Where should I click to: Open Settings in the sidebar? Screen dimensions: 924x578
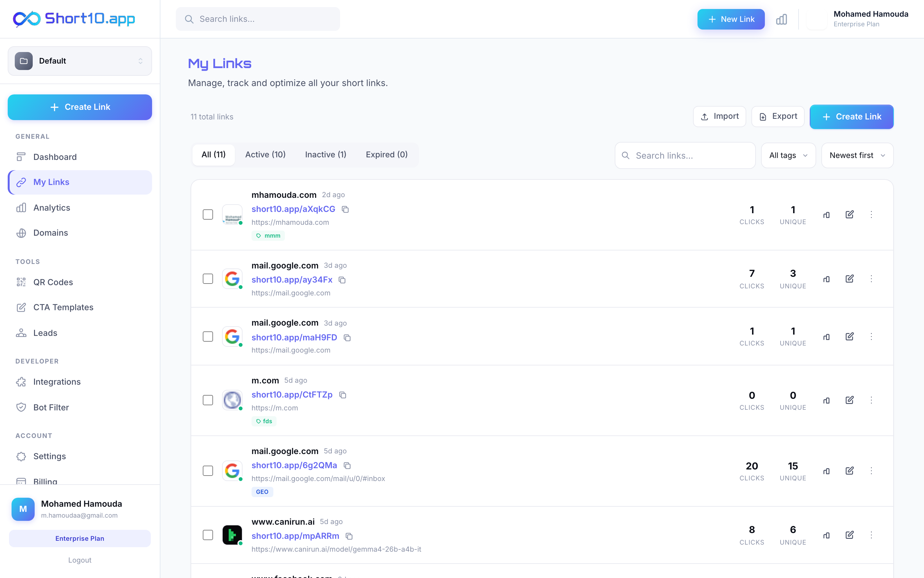click(80, 456)
